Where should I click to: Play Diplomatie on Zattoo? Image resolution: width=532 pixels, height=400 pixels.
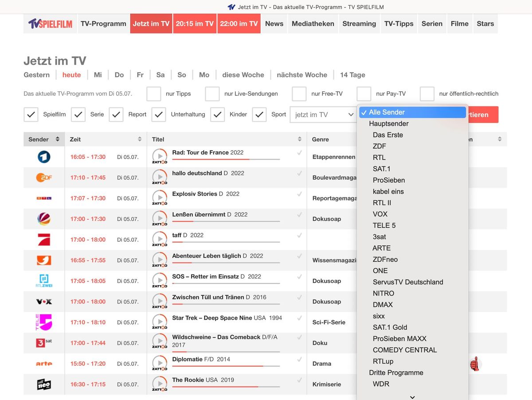tap(160, 364)
